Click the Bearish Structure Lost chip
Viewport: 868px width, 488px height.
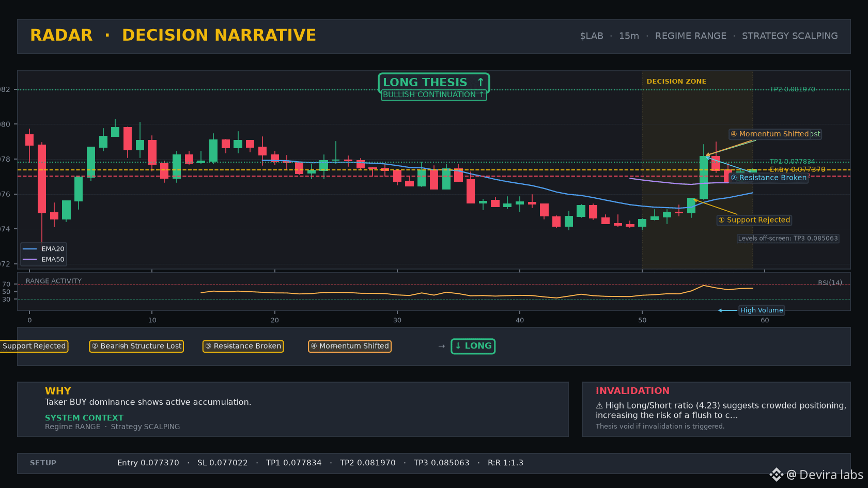coord(137,346)
